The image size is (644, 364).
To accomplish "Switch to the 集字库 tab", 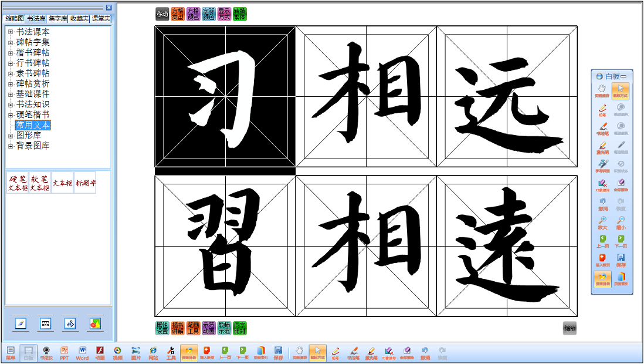I will coord(57,19).
